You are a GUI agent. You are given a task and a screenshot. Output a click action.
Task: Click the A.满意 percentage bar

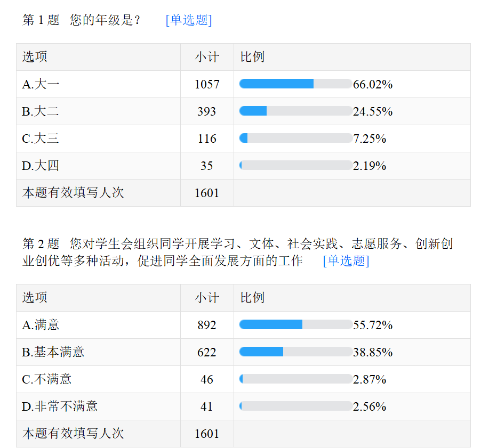click(295, 325)
